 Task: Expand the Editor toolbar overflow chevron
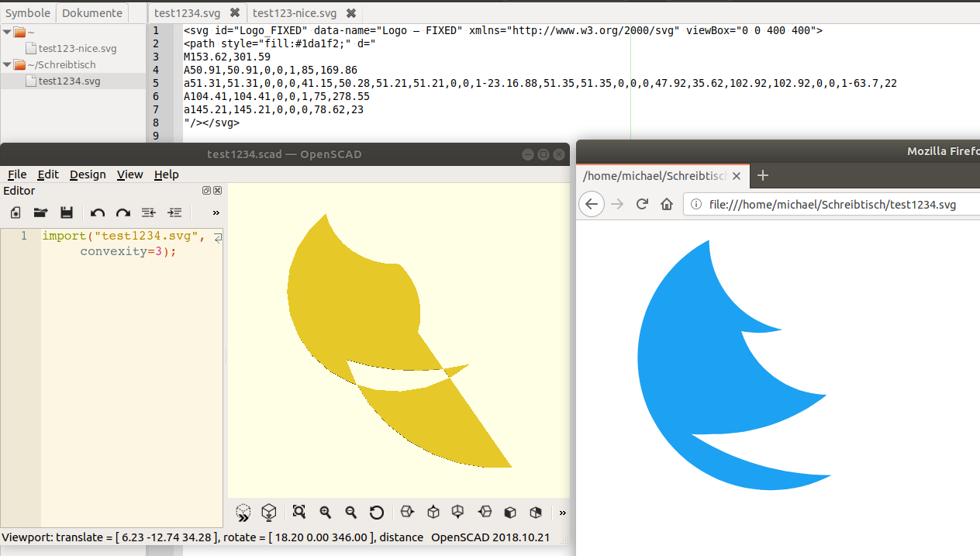[215, 212]
